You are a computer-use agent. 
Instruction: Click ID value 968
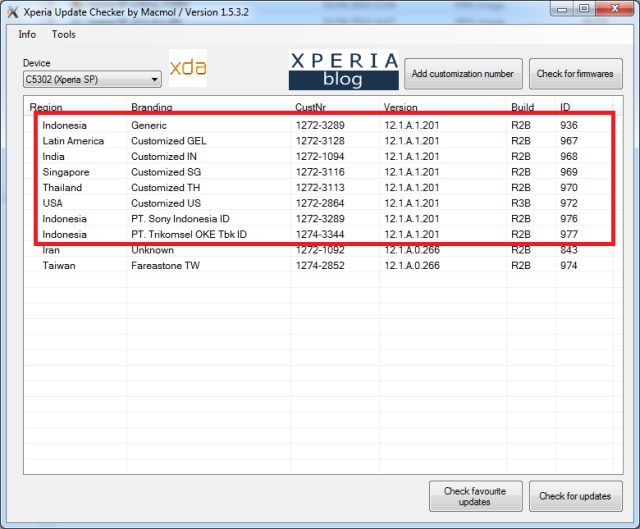tap(569, 156)
